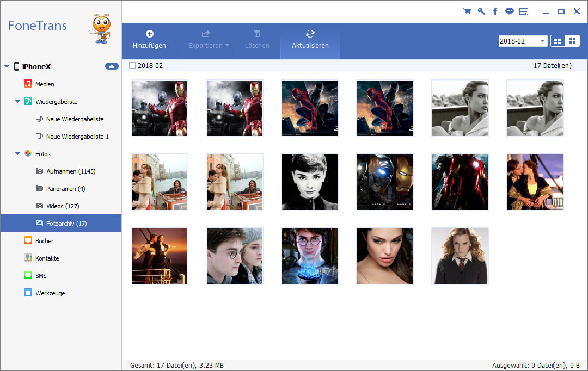Image resolution: width=588 pixels, height=371 pixels.
Task: Eject the iPhoneX device
Action: pyautogui.click(x=112, y=66)
